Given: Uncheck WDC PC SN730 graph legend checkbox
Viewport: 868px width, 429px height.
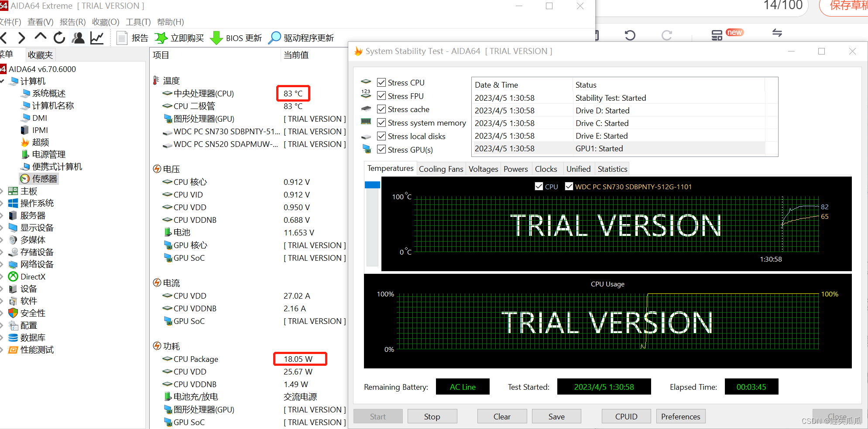Looking at the screenshot, I should coord(569,186).
